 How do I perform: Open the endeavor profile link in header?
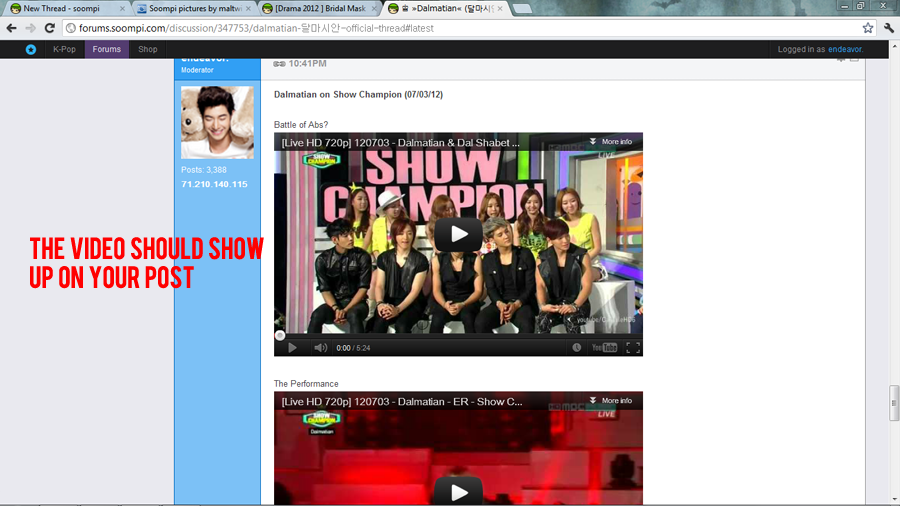coord(845,49)
